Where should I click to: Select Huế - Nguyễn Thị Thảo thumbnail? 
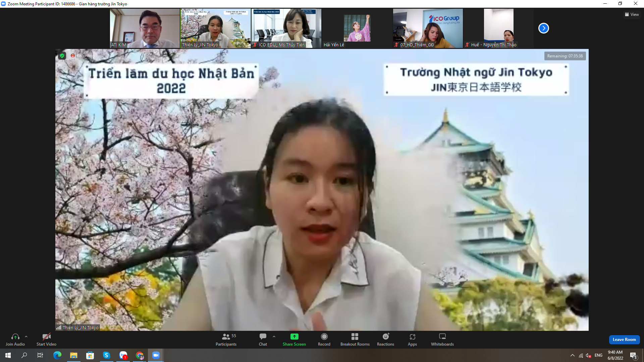pyautogui.click(x=499, y=28)
